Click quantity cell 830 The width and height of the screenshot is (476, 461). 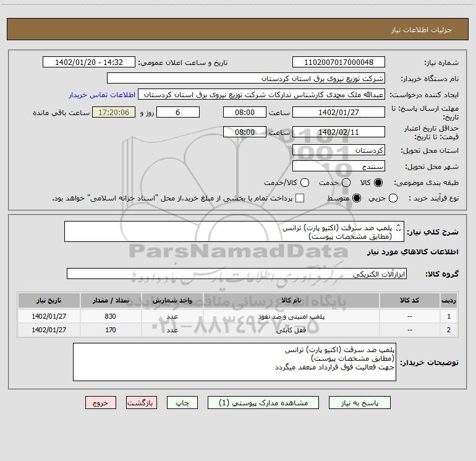[x=111, y=316]
